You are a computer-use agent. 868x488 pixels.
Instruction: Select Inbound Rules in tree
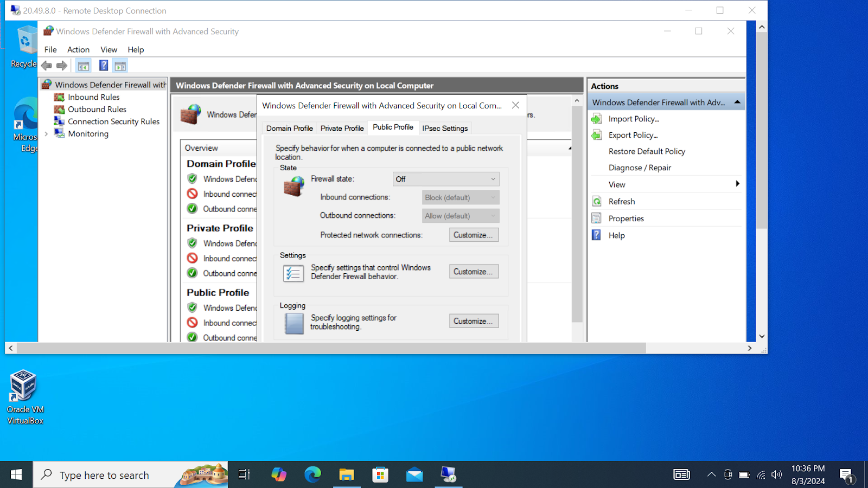tap(93, 97)
